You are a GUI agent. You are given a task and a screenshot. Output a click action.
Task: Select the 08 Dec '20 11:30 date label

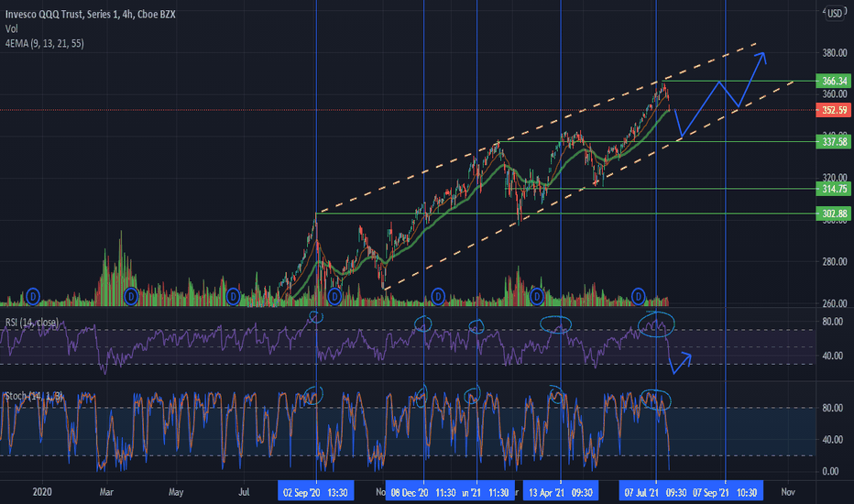tap(423, 492)
